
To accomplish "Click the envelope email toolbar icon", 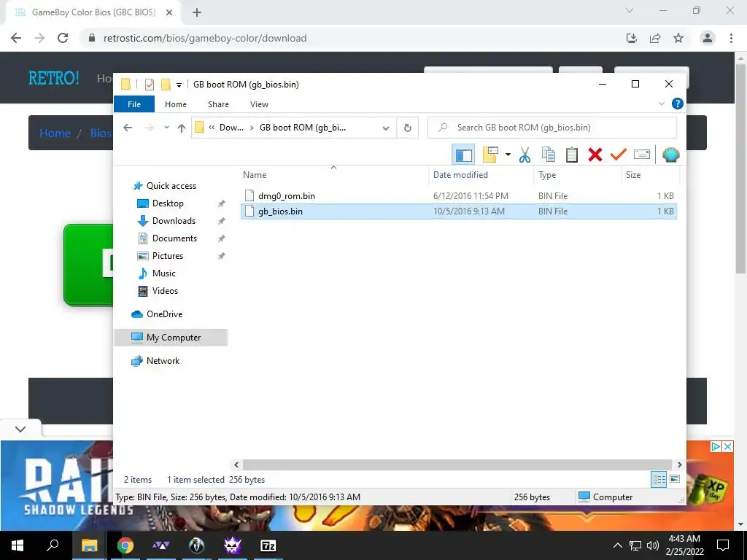I will pyautogui.click(x=642, y=155).
